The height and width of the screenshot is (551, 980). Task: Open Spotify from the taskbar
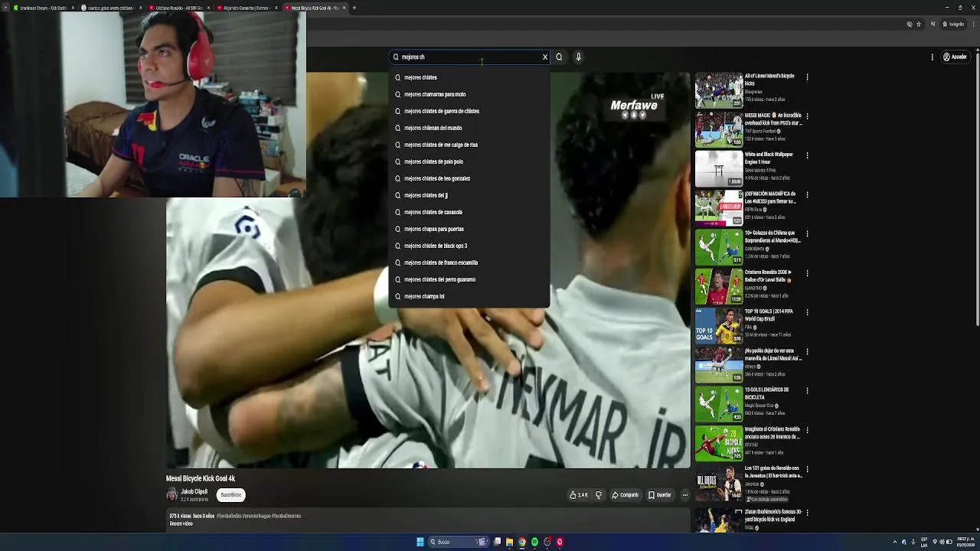[534, 542]
